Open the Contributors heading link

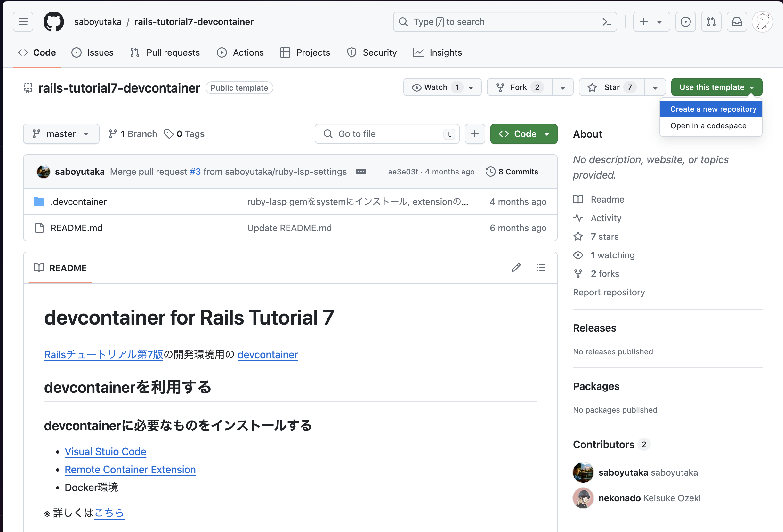point(611,444)
